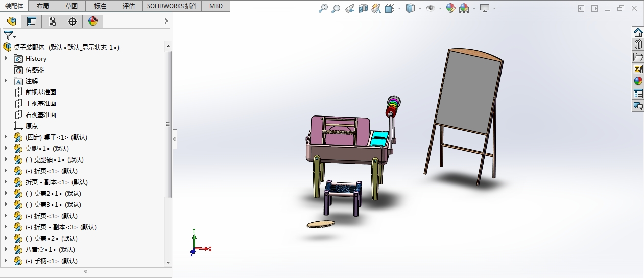
Task: Open the MBD ribbon tab
Action: coord(216,6)
